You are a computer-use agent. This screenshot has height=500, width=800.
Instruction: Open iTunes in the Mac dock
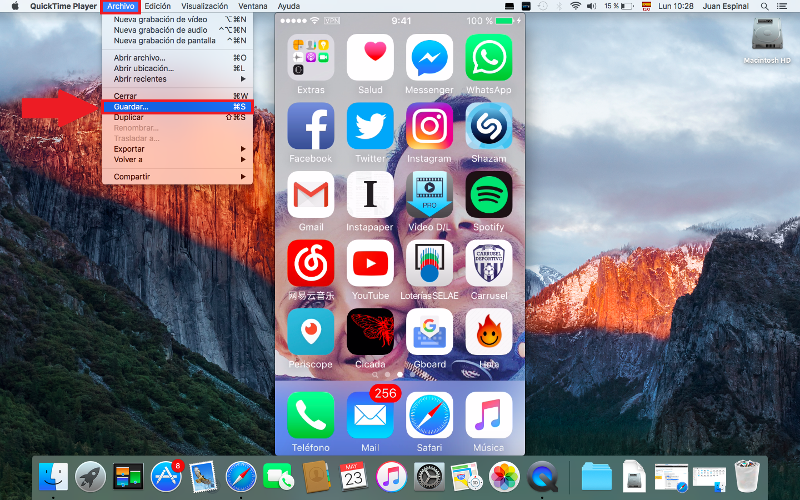click(x=391, y=477)
